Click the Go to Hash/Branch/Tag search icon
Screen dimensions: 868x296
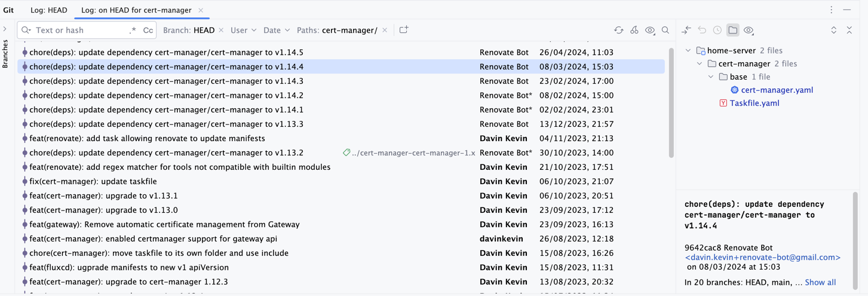(665, 30)
